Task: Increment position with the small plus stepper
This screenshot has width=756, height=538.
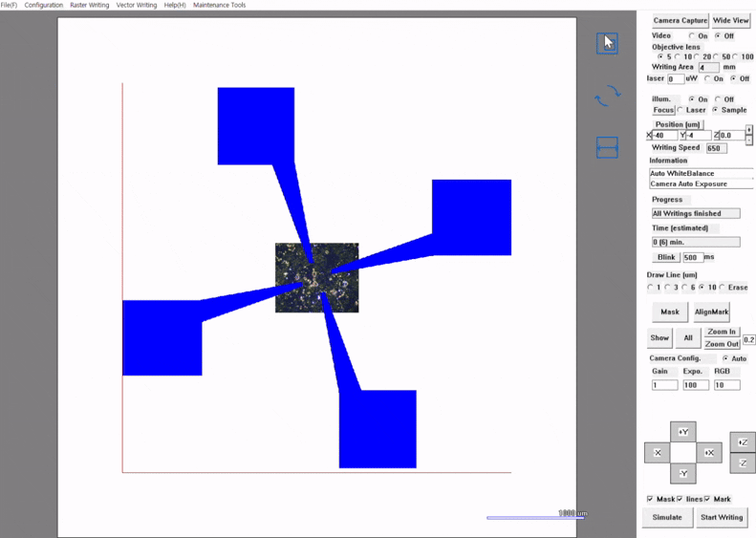Action: click(x=748, y=130)
